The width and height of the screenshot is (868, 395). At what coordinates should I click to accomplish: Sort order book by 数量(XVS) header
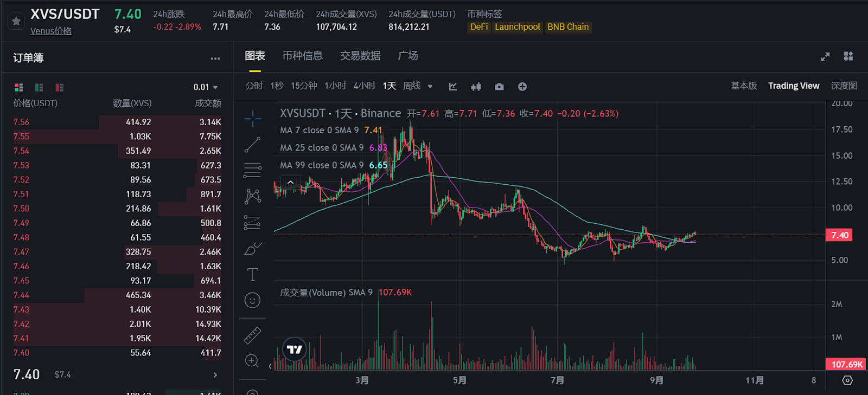click(x=132, y=103)
